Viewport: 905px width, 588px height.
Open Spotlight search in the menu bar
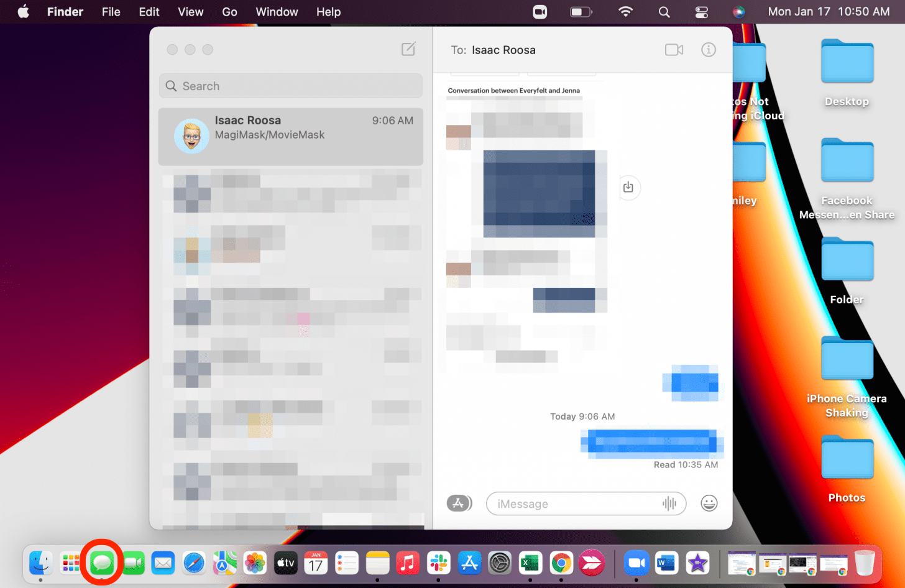pos(664,11)
